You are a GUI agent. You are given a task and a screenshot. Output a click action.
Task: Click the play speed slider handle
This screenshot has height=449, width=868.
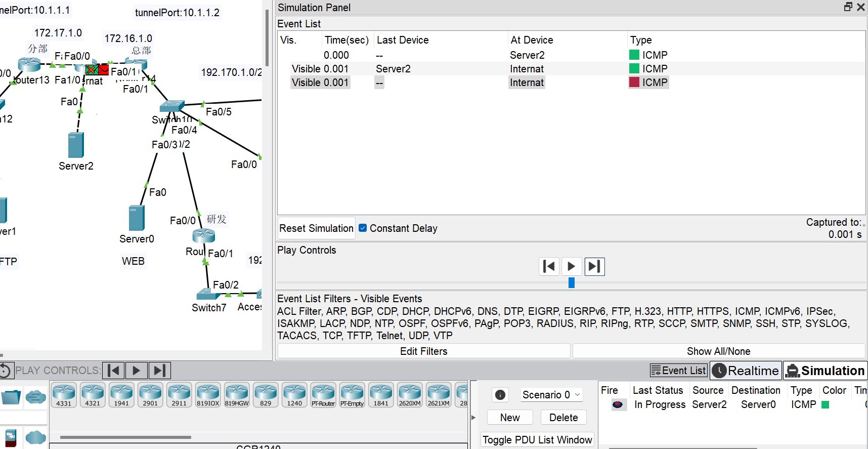click(x=572, y=283)
